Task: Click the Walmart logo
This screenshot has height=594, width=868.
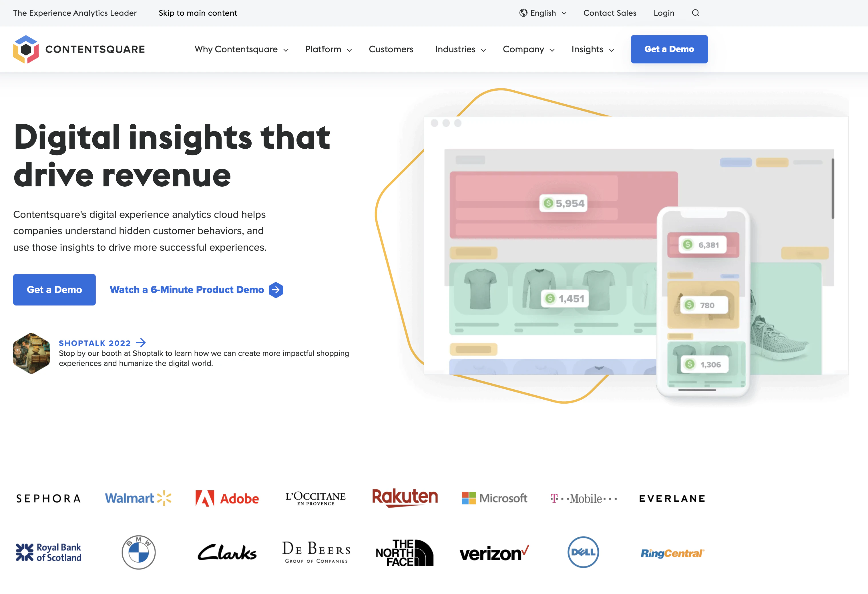Action: pos(138,498)
